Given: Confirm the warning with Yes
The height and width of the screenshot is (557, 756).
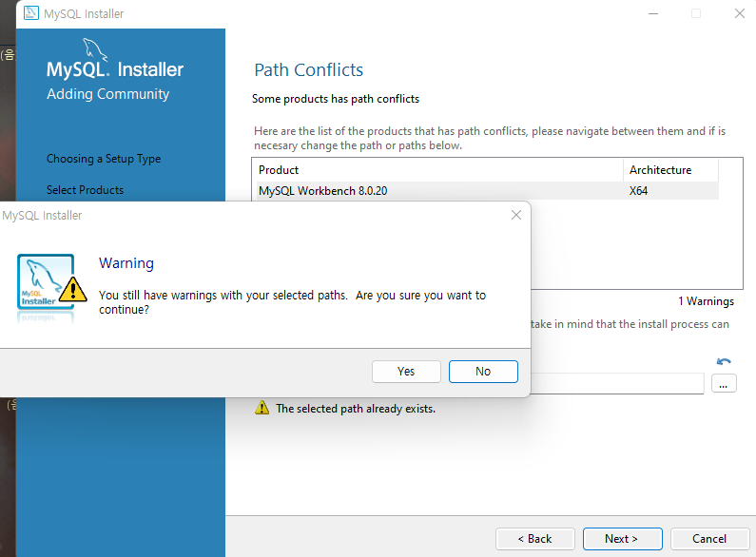Looking at the screenshot, I should [x=406, y=372].
